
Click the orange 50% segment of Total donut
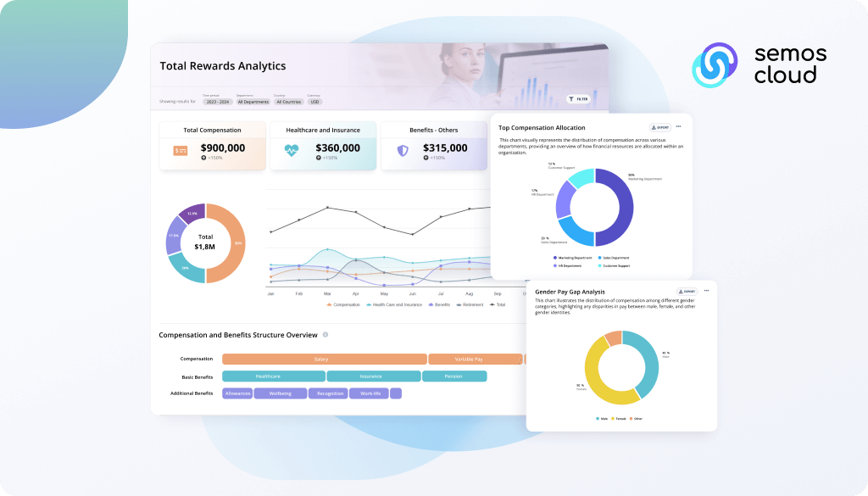(x=237, y=243)
